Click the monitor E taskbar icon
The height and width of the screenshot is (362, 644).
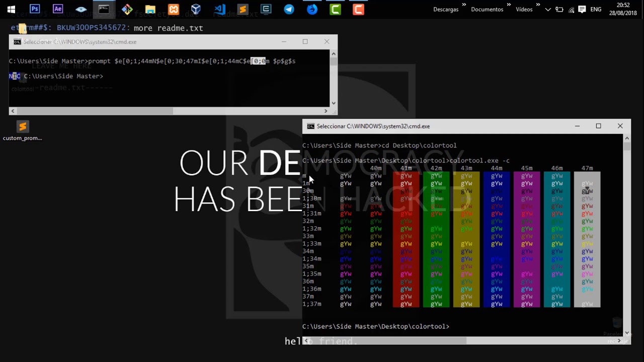click(266, 9)
